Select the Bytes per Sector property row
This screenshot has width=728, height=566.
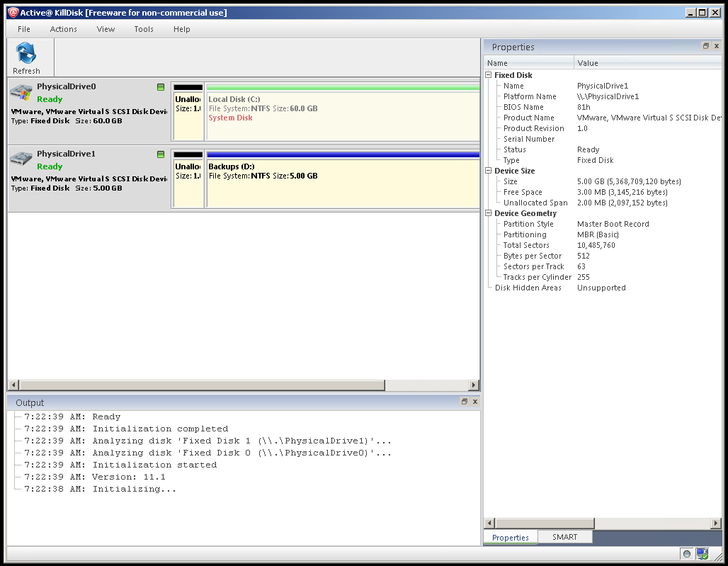click(603, 256)
